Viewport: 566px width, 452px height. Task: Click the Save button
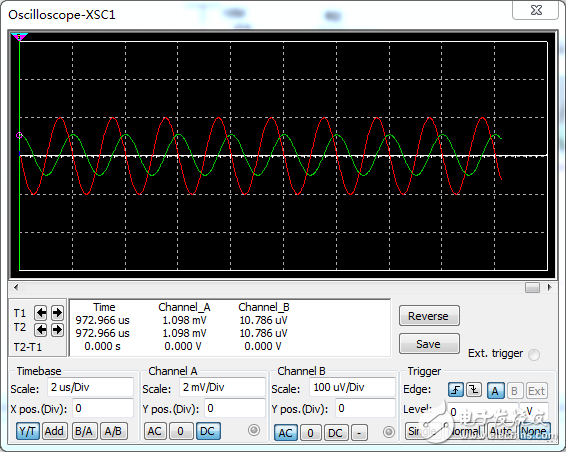click(429, 344)
